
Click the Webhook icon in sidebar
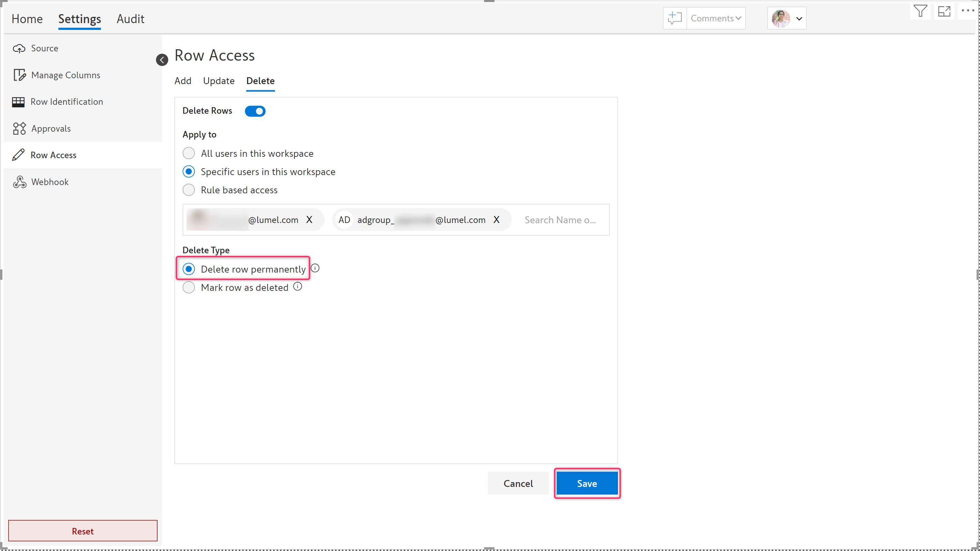point(19,182)
